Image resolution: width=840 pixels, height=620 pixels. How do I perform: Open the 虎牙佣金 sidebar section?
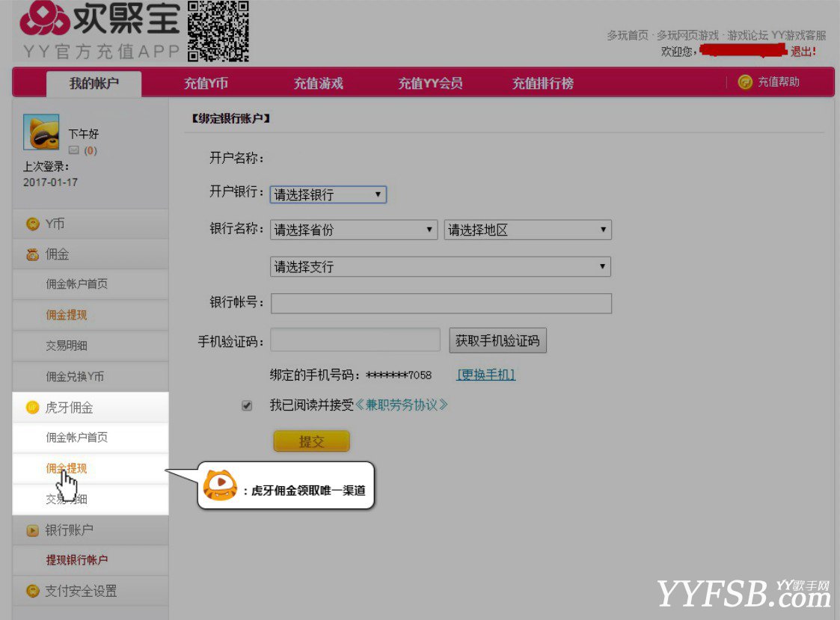pos(90,408)
